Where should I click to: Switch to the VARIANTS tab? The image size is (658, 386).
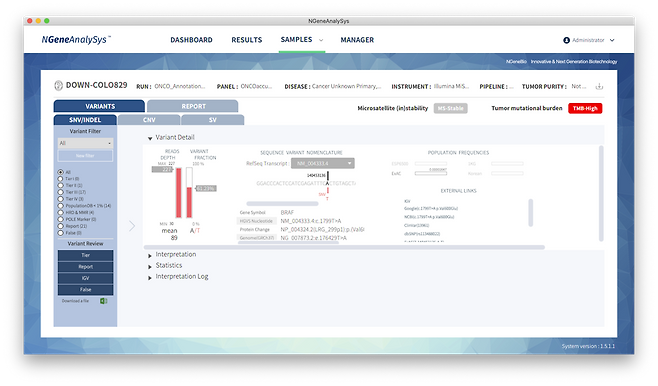pyautogui.click(x=99, y=106)
